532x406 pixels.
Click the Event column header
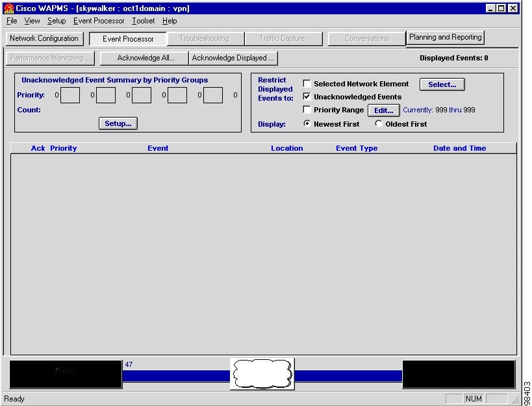coord(158,148)
